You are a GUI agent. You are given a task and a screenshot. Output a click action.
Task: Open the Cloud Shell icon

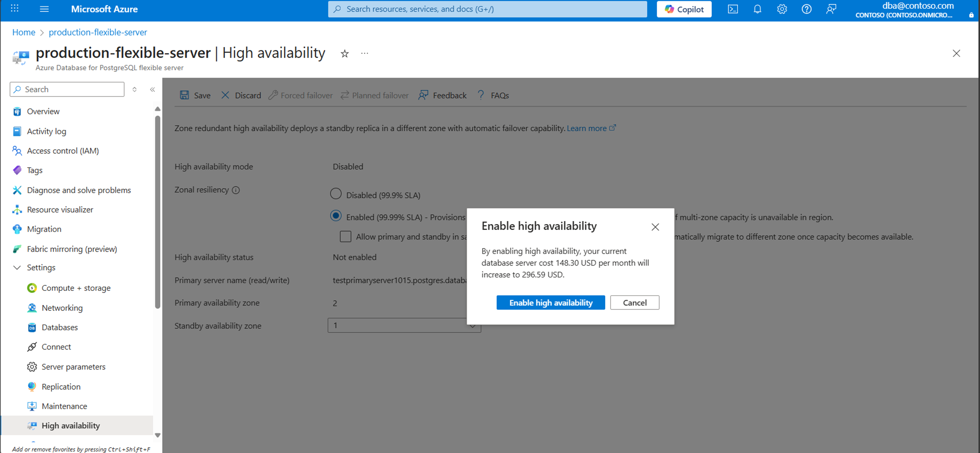[733, 9]
